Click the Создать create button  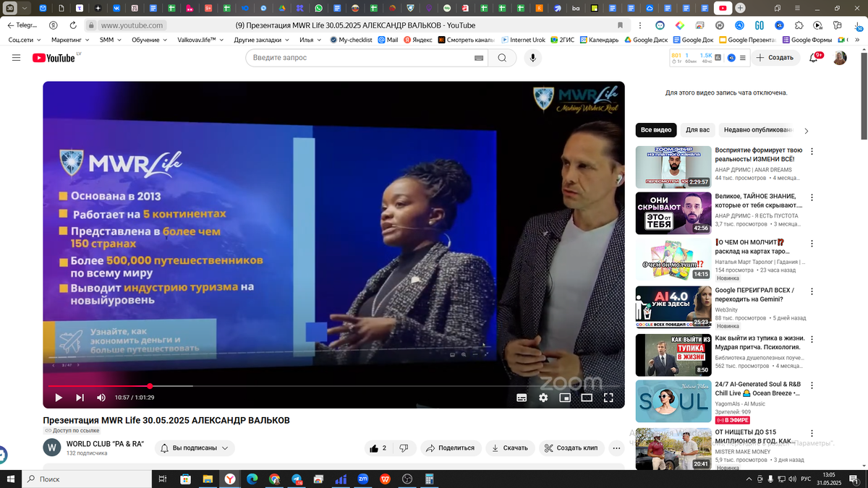[775, 58]
